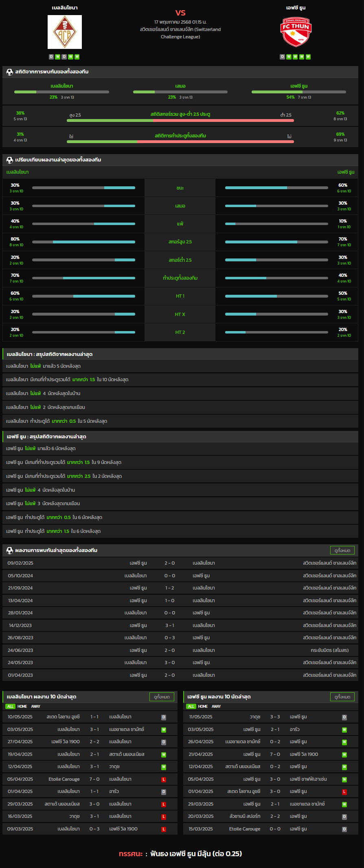Click ดูทั้งหมด in FC Thun last 10 panel
This screenshot has width=364, height=868.
tap(342, 697)
